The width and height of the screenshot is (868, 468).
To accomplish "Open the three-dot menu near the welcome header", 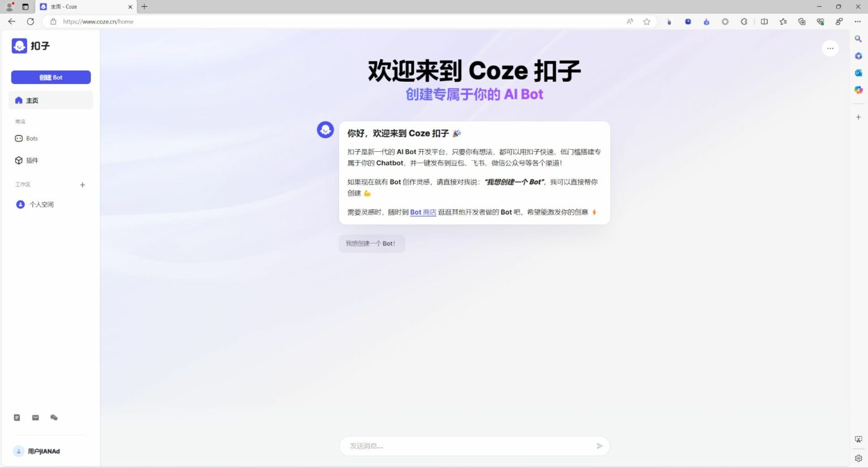I will 830,49.
